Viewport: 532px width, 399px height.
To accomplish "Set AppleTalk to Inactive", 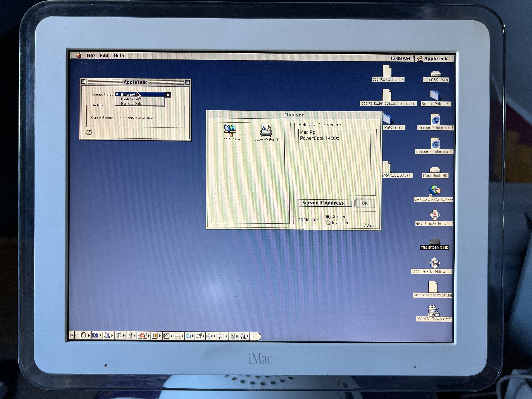I will tap(328, 223).
